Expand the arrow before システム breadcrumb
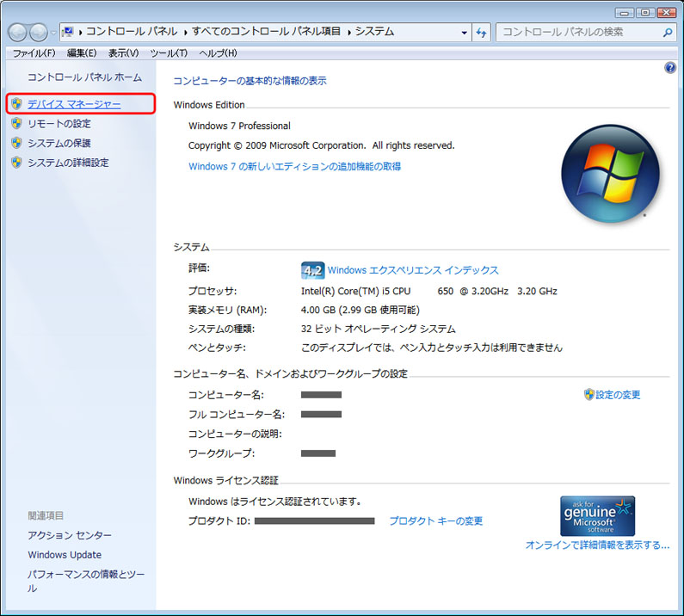 click(349, 33)
